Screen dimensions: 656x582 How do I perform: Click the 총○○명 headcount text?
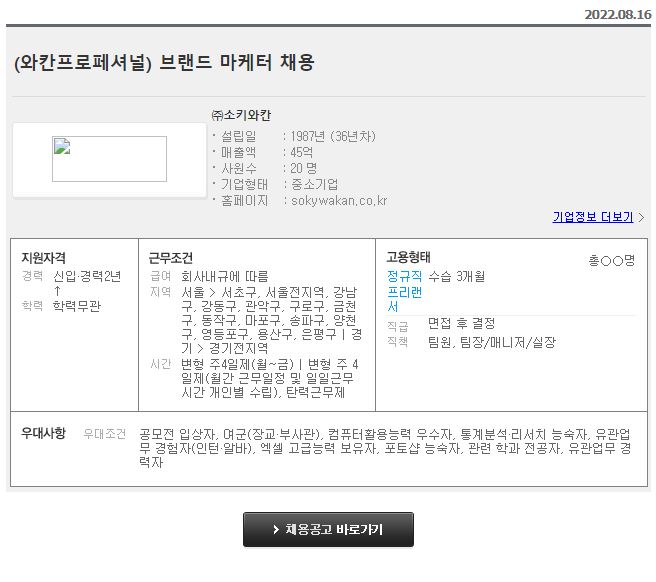[612, 261]
